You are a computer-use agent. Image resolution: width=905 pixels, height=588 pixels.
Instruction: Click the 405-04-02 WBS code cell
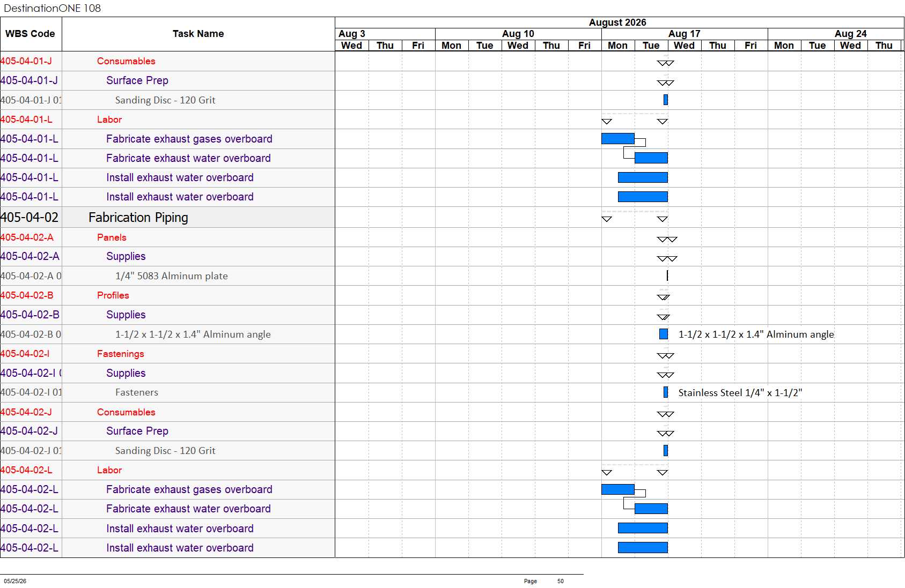pyautogui.click(x=30, y=217)
